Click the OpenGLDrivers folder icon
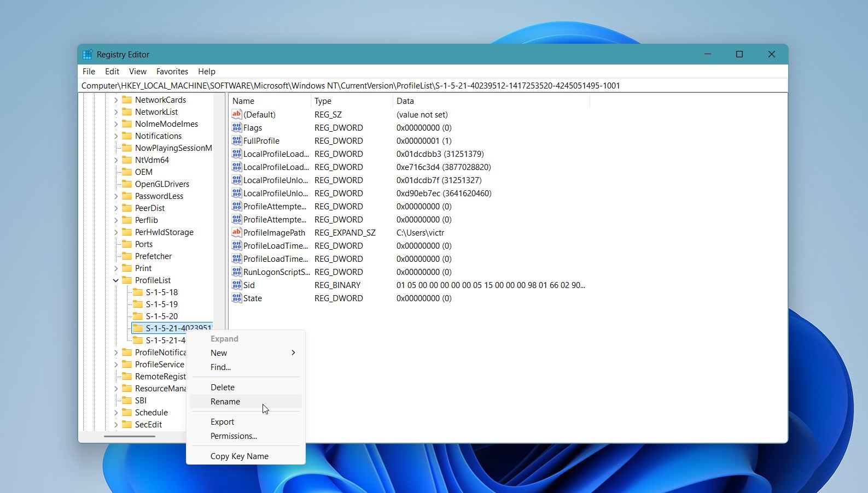The image size is (868, 493). [x=127, y=184]
